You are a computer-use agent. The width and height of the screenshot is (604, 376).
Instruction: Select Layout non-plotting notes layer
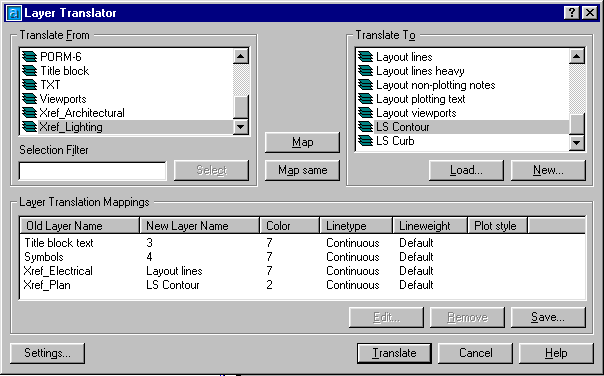click(436, 85)
